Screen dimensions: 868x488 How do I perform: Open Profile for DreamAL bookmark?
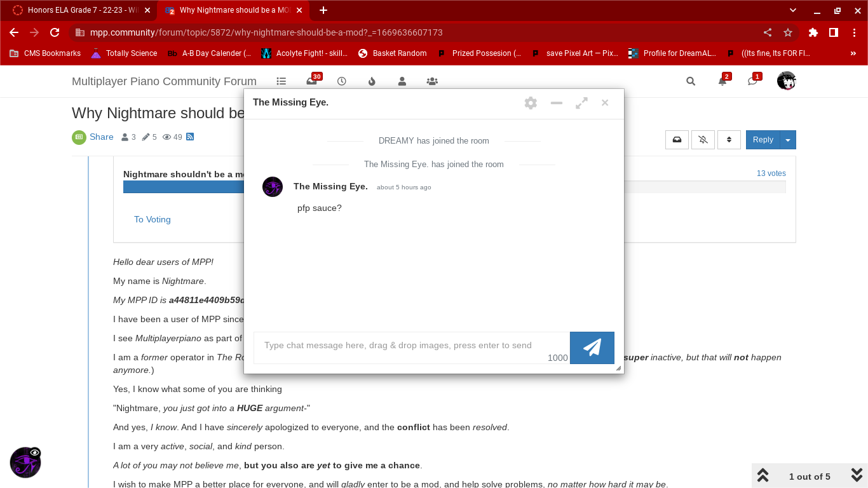tap(672, 53)
